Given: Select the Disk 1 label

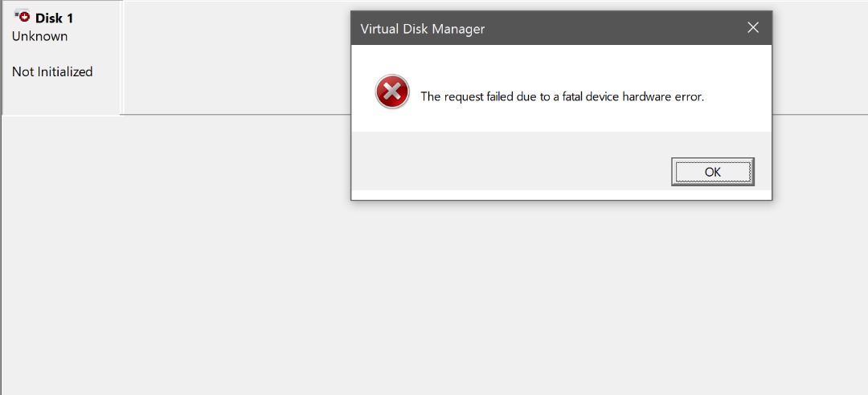Looking at the screenshot, I should (54, 18).
